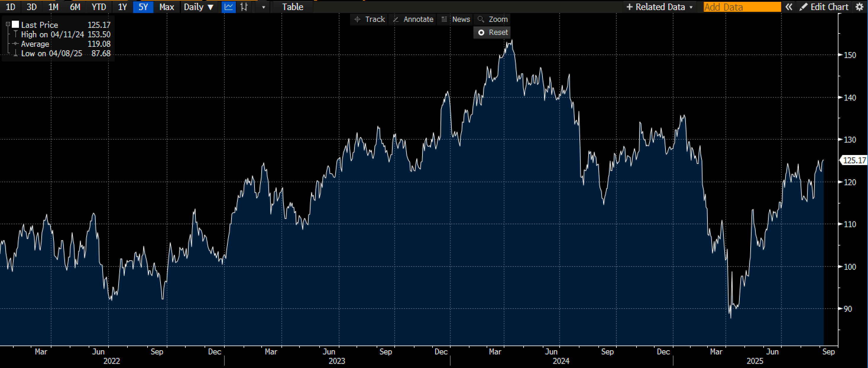The image size is (868, 368).
Task: Toggle the 1Y time range
Action: pos(122,7)
